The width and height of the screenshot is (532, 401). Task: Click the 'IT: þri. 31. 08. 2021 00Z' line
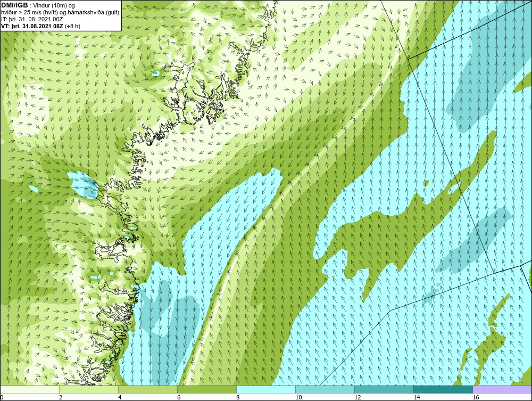32,19
